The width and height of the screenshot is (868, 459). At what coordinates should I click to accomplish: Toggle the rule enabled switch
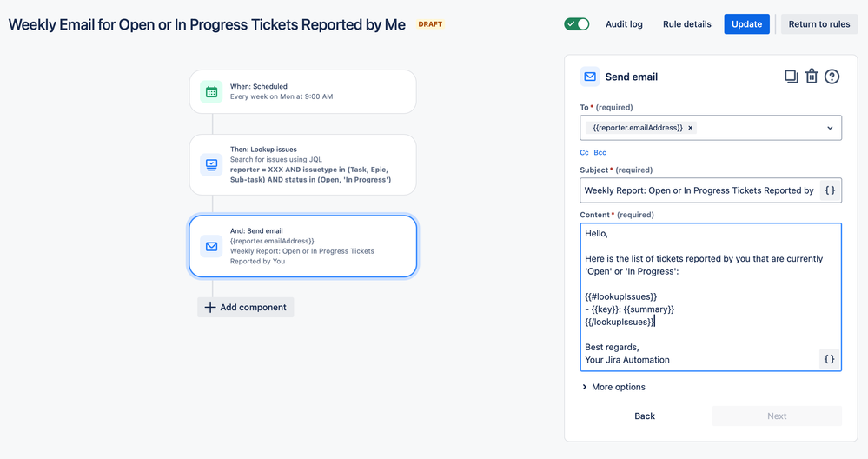577,24
